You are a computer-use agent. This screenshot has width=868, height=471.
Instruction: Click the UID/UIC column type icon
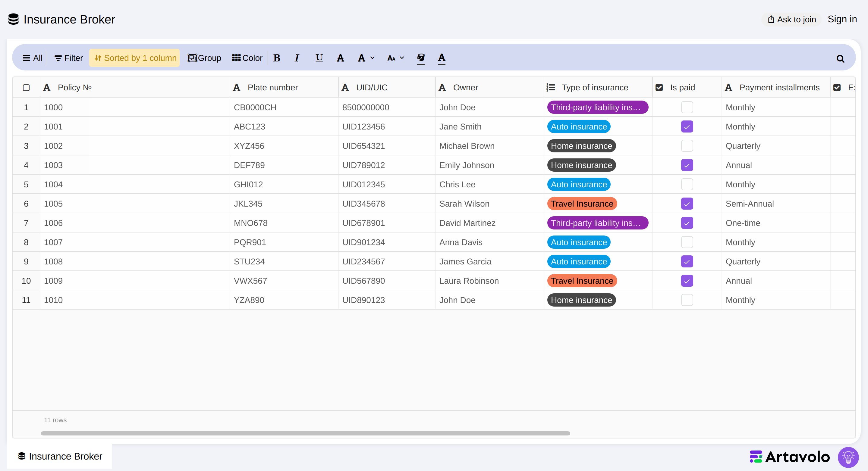[345, 88]
